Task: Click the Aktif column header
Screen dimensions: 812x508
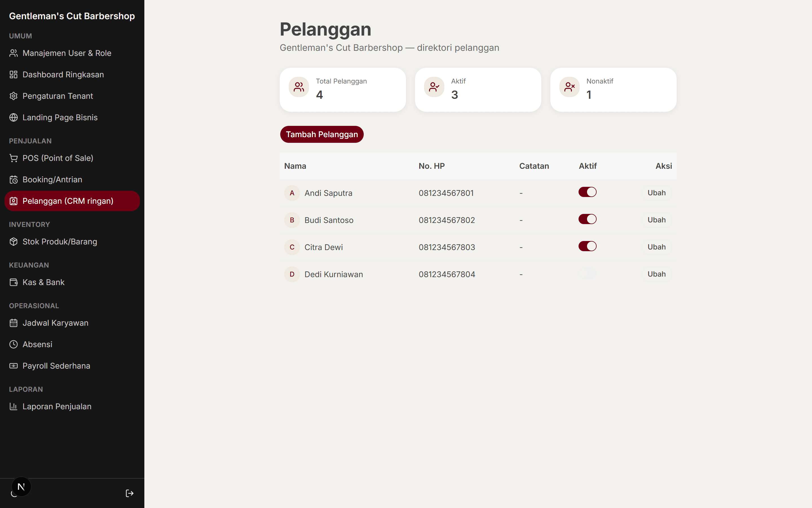Action: pos(588,166)
